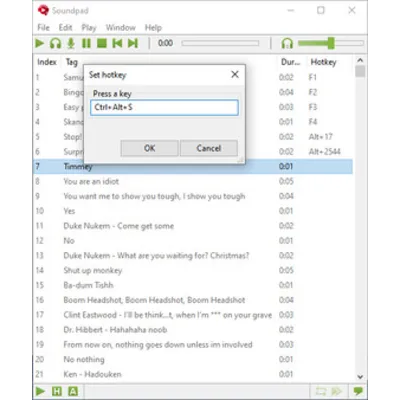The image size is (400, 400).
Task: Pause playback with the Pause icon
Action: (x=86, y=43)
